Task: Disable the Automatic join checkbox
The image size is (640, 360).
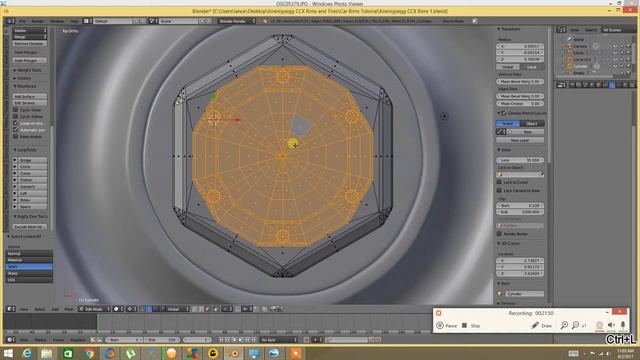Action: pyautogui.click(x=16, y=130)
